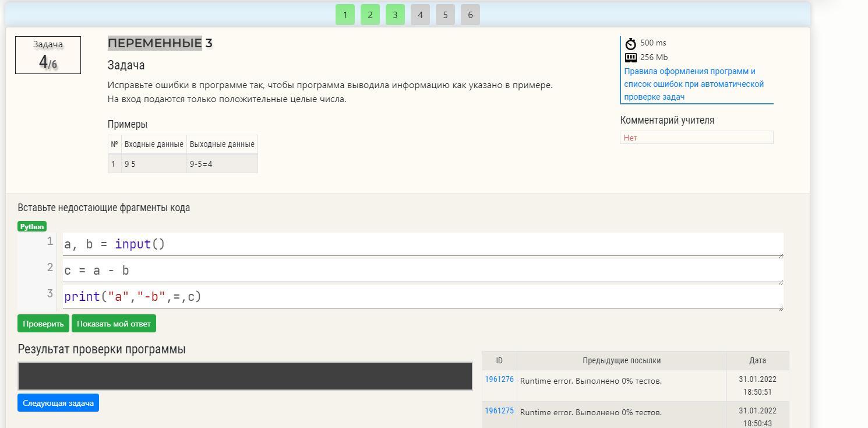The image size is (868, 428).
Task: Go to Следующая задача
Action: 58,403
